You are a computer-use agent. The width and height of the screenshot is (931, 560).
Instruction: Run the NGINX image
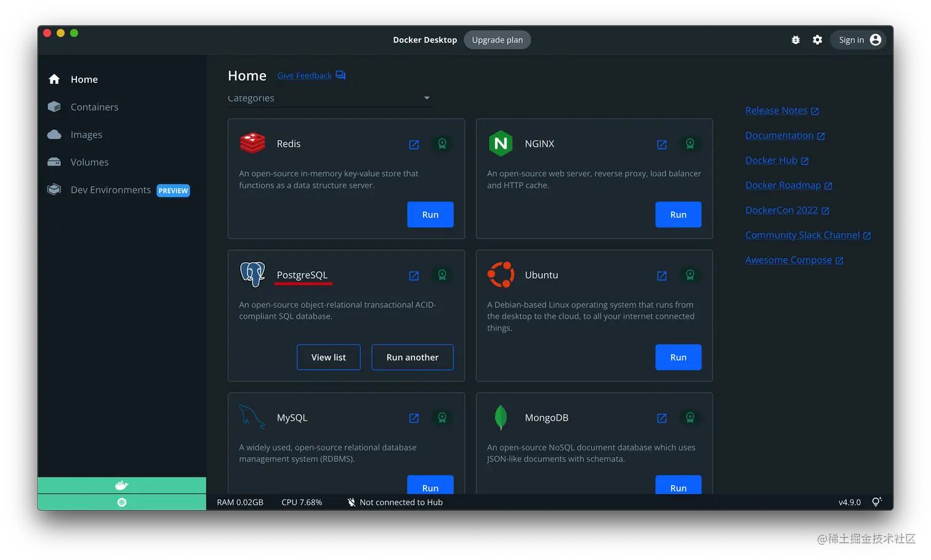coord(679,215)
